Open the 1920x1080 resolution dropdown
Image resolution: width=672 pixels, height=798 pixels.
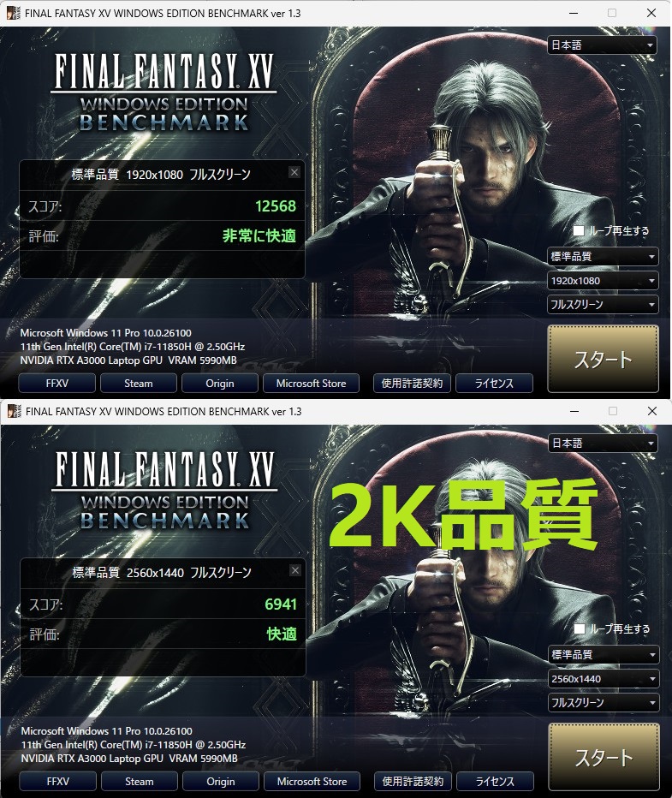point(603,281)
